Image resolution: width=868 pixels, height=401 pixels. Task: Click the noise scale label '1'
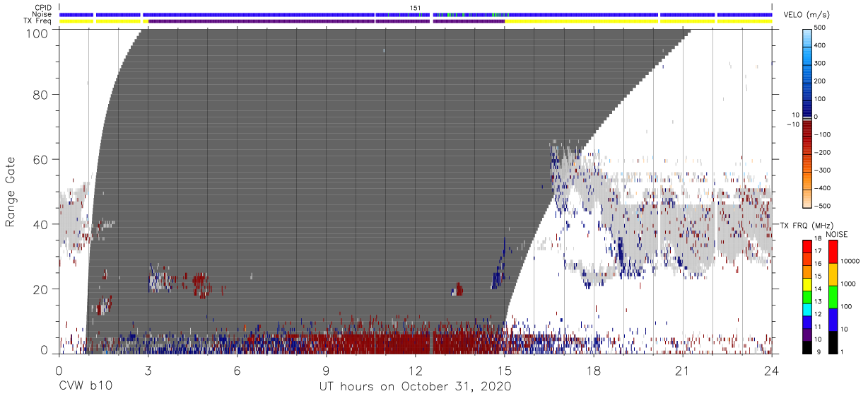coord(842,354)
